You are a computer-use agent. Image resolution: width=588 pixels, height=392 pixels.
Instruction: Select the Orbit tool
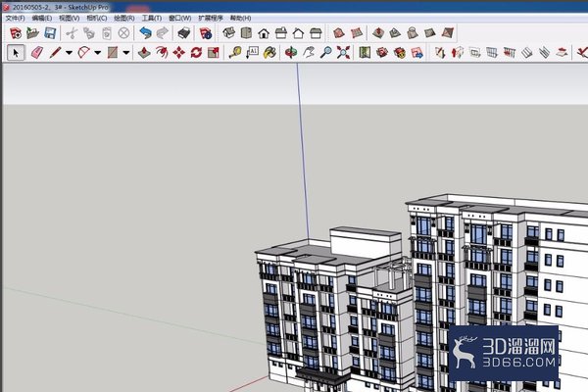click(291, 53)
